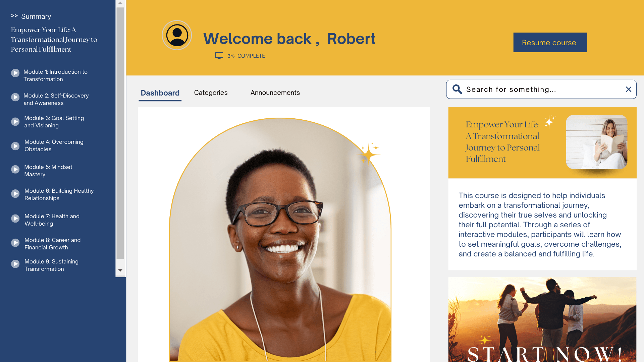Switch to the Categories tab
The height and width of the screenshot is (362, 644).
pos(211,93)
